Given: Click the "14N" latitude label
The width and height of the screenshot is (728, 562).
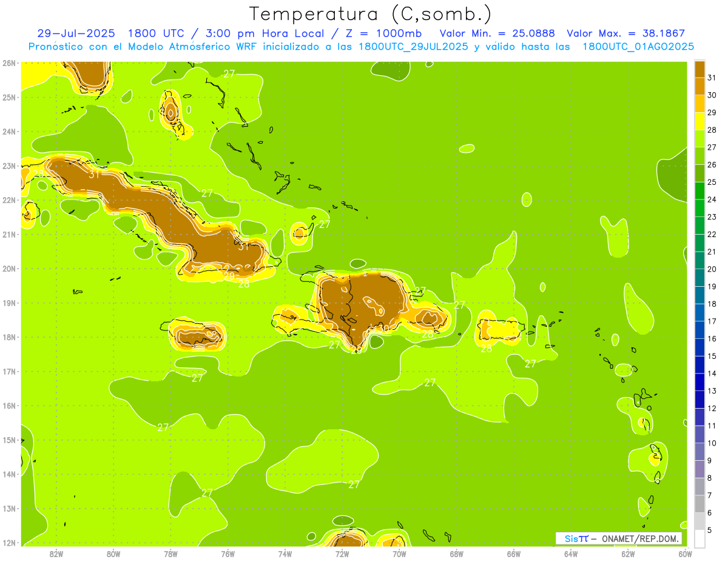Looking at the screenshot, I should (x=9, y=474).
